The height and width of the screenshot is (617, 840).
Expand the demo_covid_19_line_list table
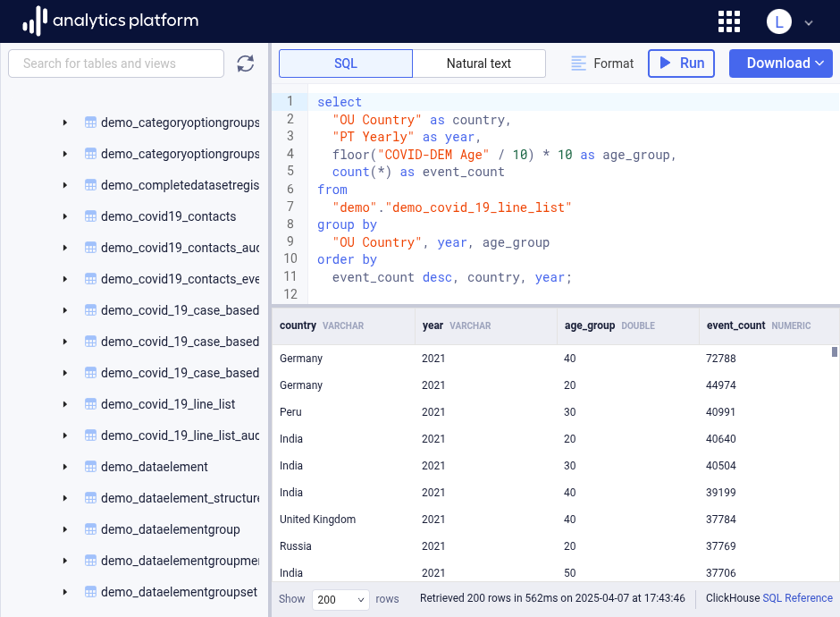(x=65, y=404)
